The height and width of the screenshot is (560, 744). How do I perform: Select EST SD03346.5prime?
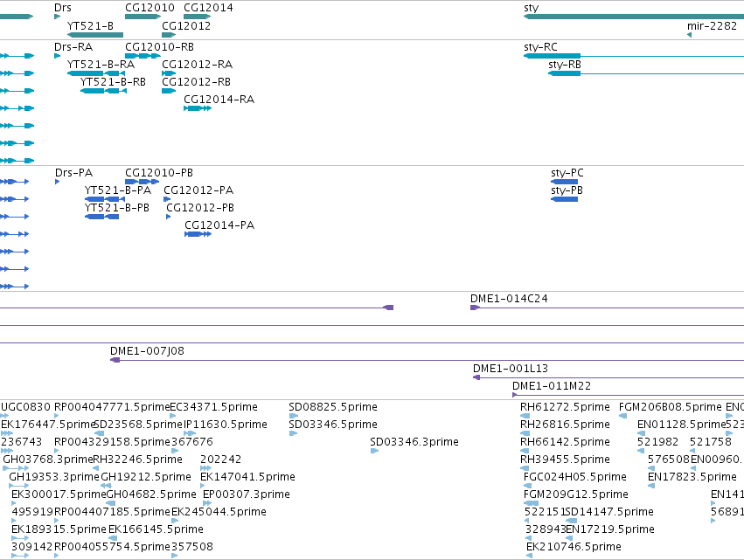tap(333, 425)
